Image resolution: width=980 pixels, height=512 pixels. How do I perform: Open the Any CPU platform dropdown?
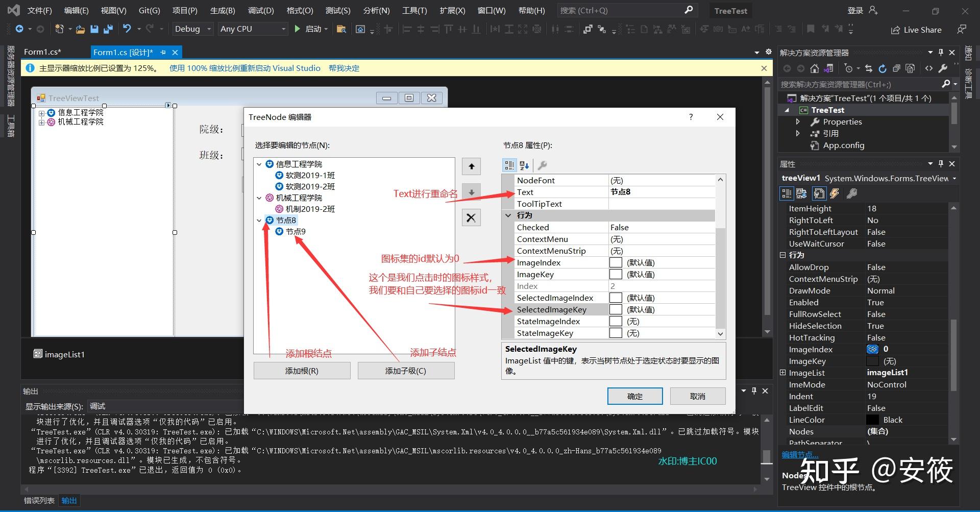coord(252,29)
